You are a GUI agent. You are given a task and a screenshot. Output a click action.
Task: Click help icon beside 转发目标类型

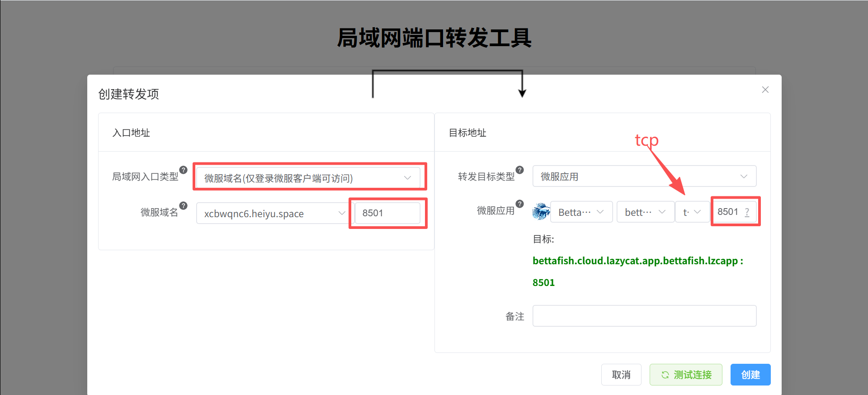click(x=520, y=170)
